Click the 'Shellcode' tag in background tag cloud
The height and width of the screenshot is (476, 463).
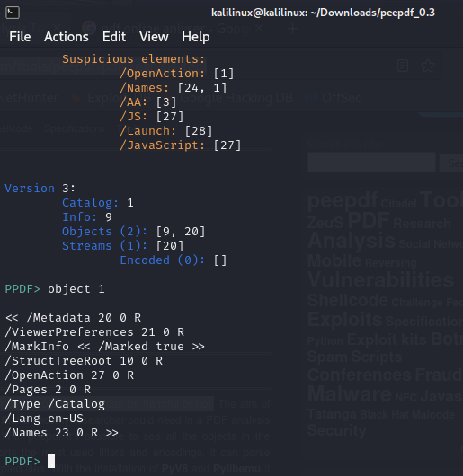(x=348, y=300)
